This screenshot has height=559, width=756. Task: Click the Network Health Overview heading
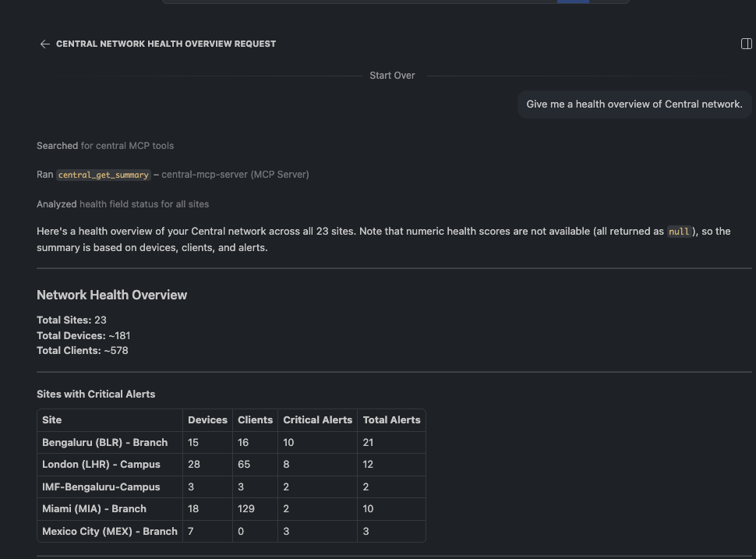click(111, 295)
